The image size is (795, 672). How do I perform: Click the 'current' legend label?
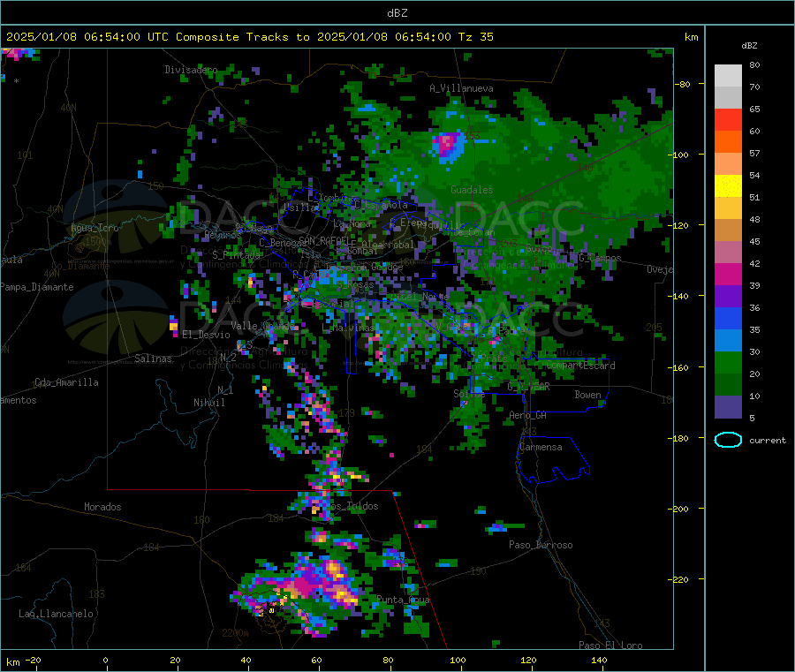point(768,441)
